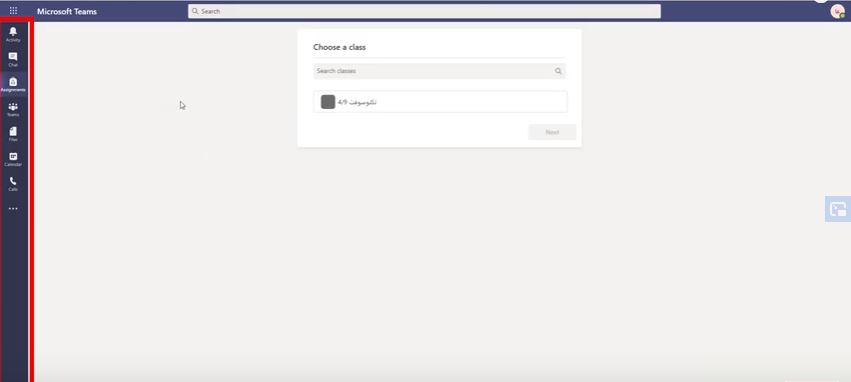The image size is (851, 382).
Task: Click the Next button
Action: click(x=552, y=132)
